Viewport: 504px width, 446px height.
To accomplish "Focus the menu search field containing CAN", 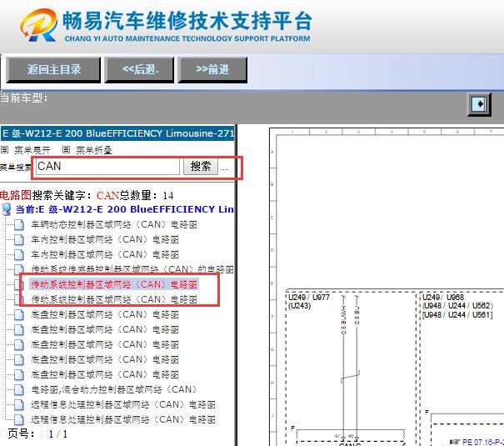I will click(107, 167).
